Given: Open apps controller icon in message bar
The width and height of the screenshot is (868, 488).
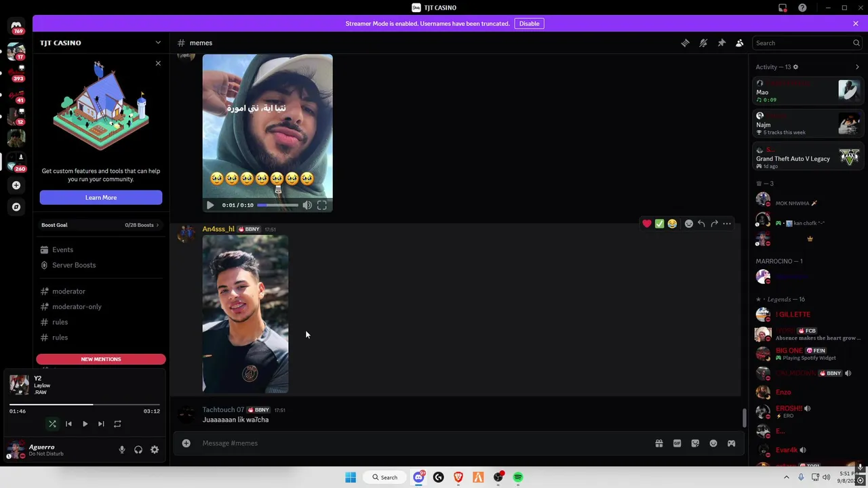Looking at the screenshot, I should [x=731, y=443].
